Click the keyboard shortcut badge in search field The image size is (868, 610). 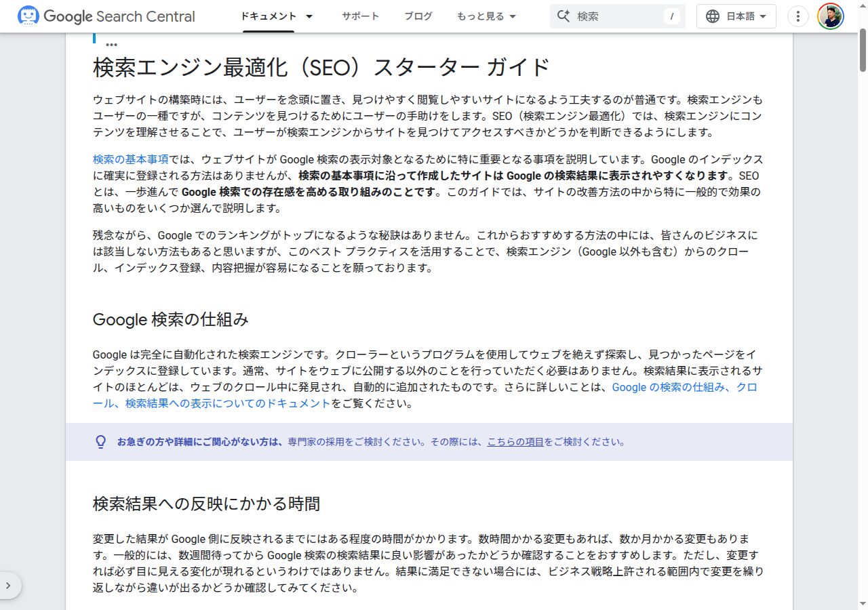(671, 16)
